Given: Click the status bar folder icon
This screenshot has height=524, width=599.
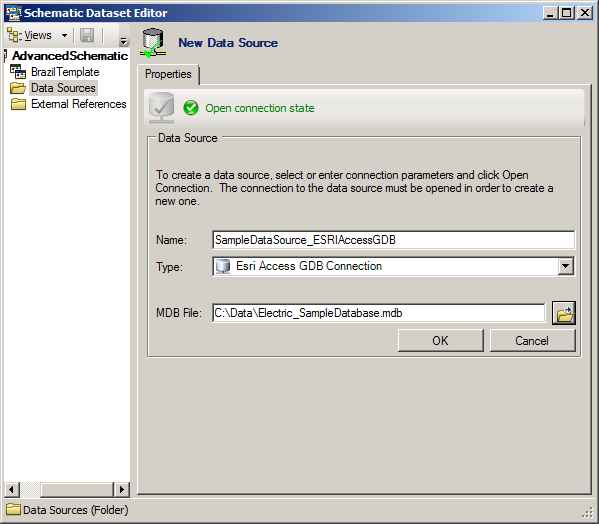Looking at the screenshot, I should (13, 509).
